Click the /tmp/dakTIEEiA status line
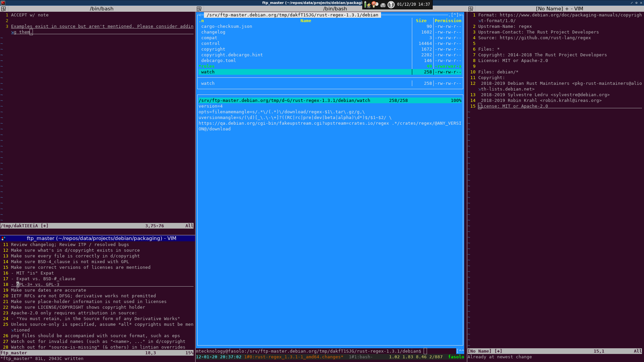The width and height of the screenshot is (644, 362). click(x=97, y=226)
